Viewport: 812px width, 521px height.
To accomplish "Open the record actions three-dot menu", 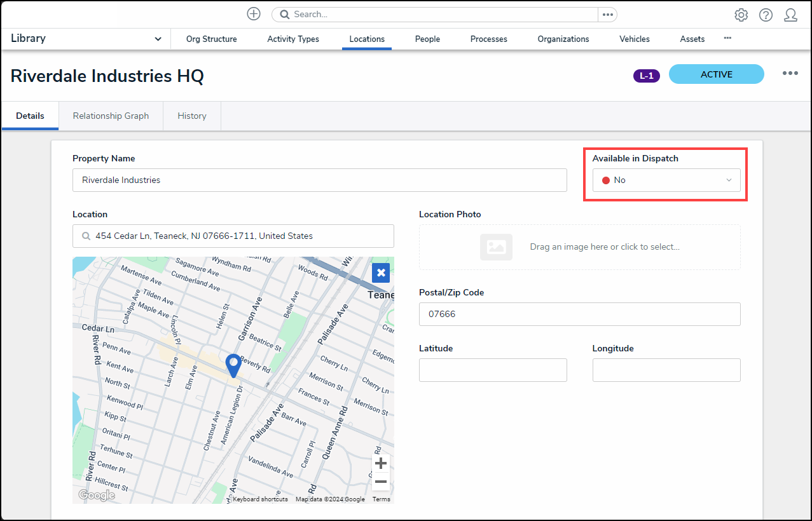I will tap(790, 74).
